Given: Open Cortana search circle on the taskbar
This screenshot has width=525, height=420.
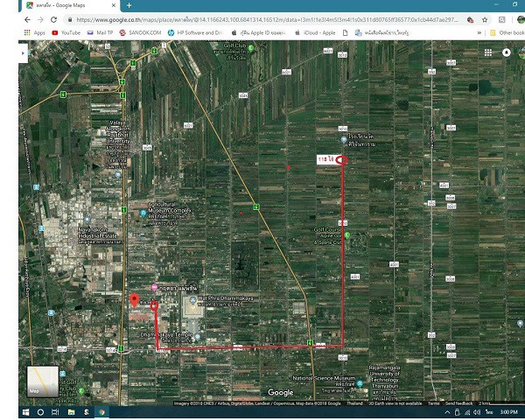Looking at the screenshot, I should point(40,412).
